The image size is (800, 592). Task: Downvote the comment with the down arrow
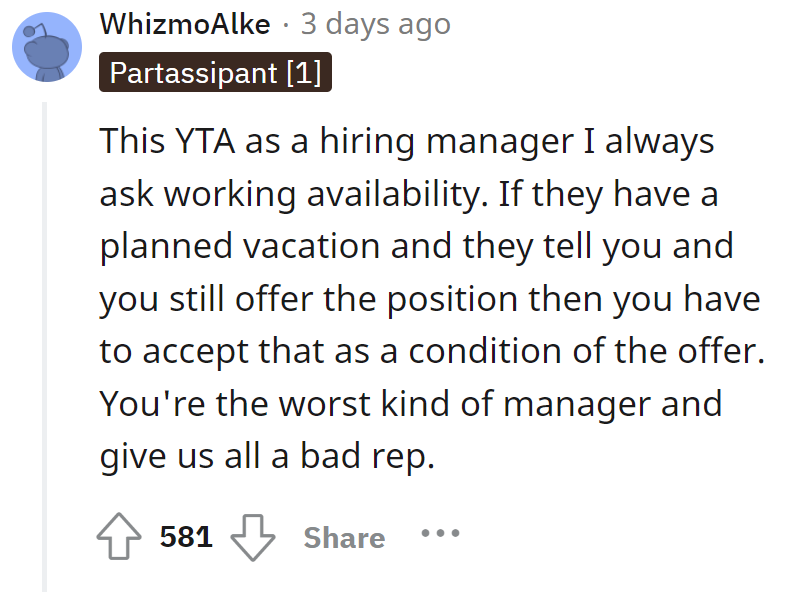pos(253,537)
